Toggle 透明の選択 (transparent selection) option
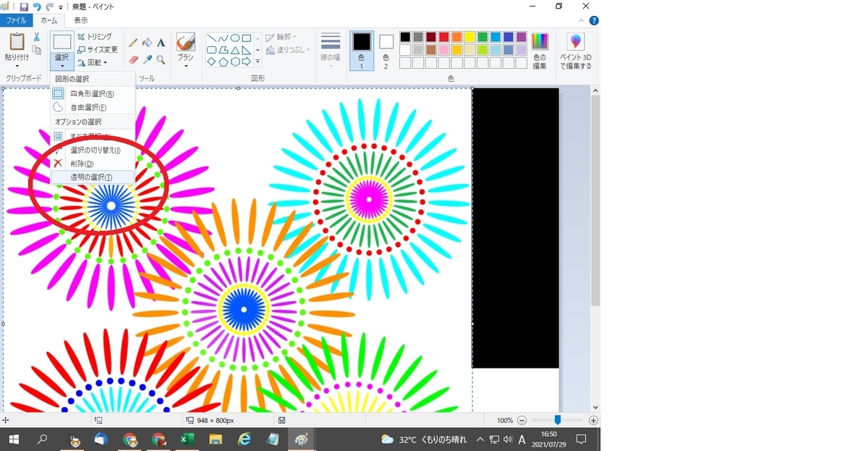The width and height of the screenshot is (868, 451). 93,177
